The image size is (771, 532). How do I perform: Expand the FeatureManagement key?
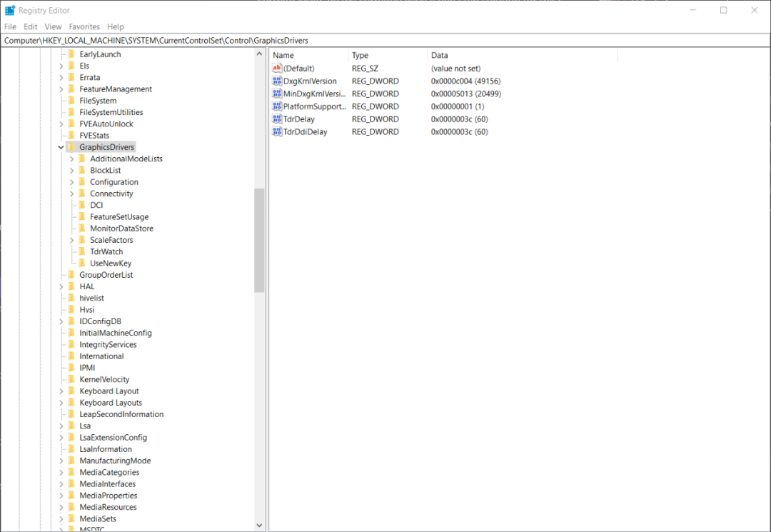pos(61,89)
